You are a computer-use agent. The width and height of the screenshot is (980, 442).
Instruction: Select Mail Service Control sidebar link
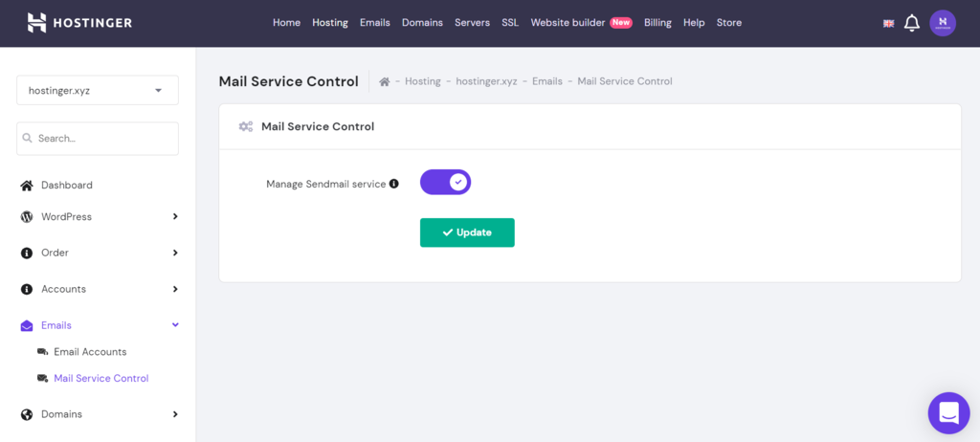pos(101,378)
